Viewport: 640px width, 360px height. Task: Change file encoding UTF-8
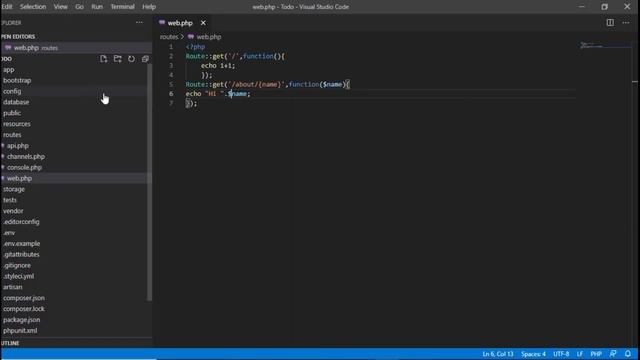(561, 354)
